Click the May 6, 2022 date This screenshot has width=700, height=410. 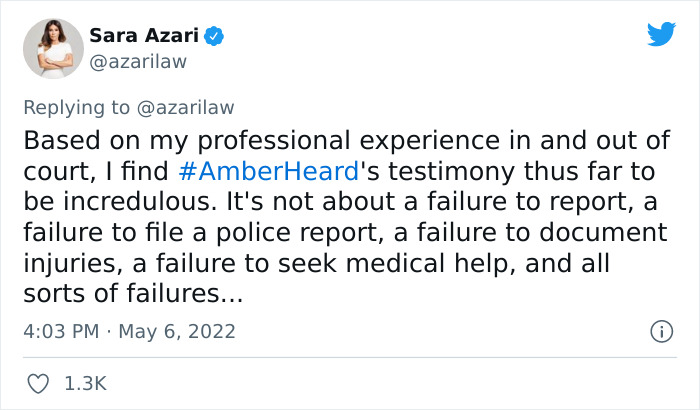[177, 331]
